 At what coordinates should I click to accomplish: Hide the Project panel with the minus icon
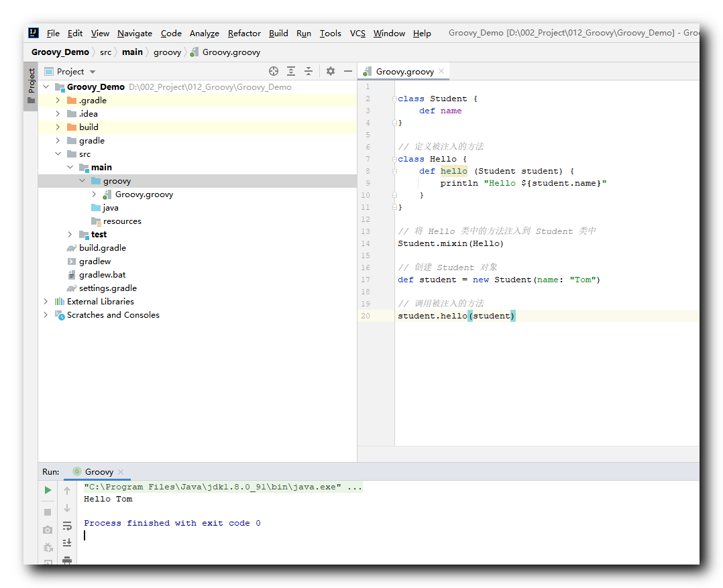point(348,72)
